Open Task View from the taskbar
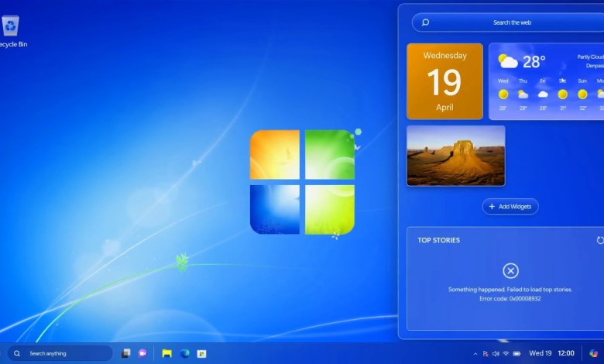Screen dimensions: 604x364 click(126, 353)
